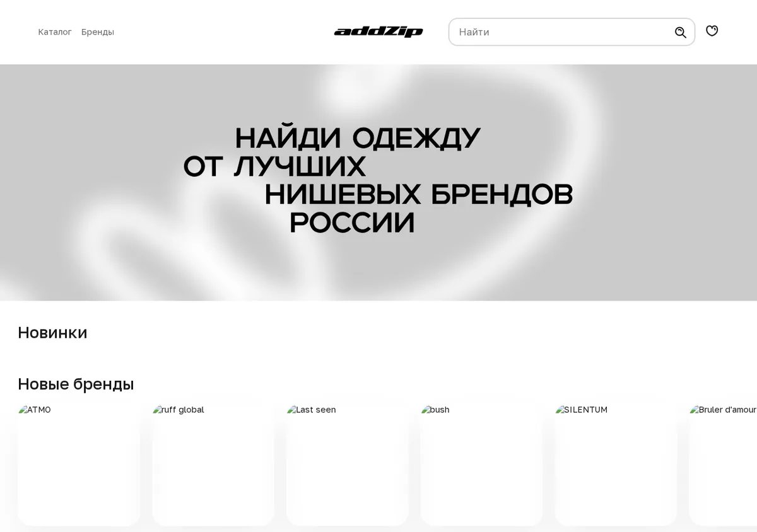Open the Bruler d'amour brand card
This screenshot has width=757, height=532.
tap(723, 465)
